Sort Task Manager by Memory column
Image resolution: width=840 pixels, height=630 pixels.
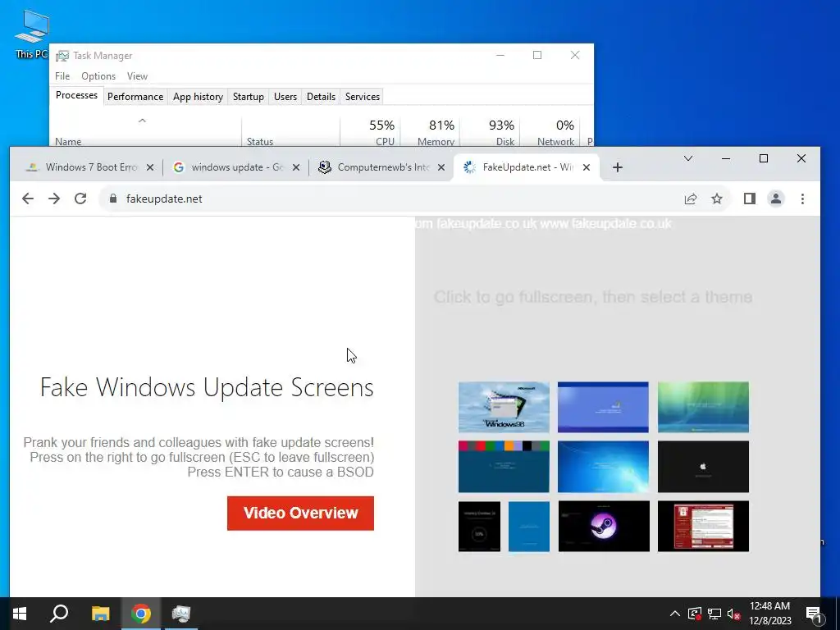(x=430, y=132)
